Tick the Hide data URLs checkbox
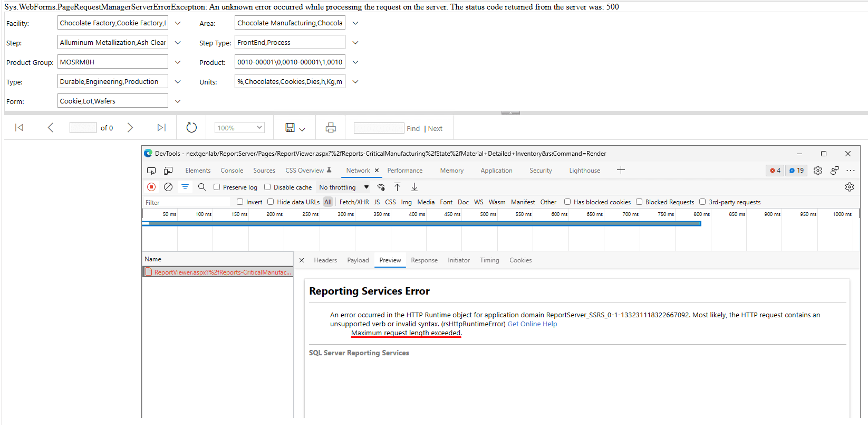Image resolution: width=868 pixels, height=425 pixels. 271,202
